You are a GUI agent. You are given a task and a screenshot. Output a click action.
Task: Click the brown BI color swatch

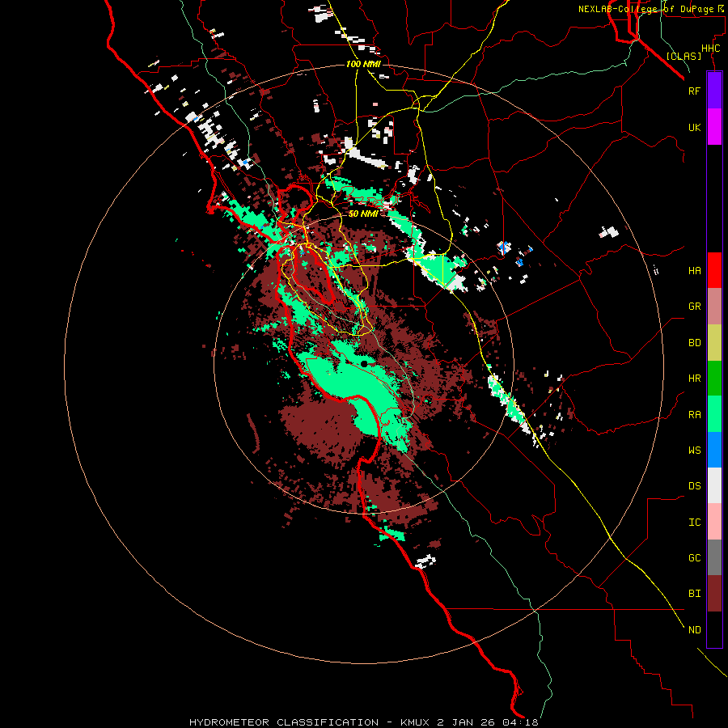pyautogui.click(x=714, y=594)
